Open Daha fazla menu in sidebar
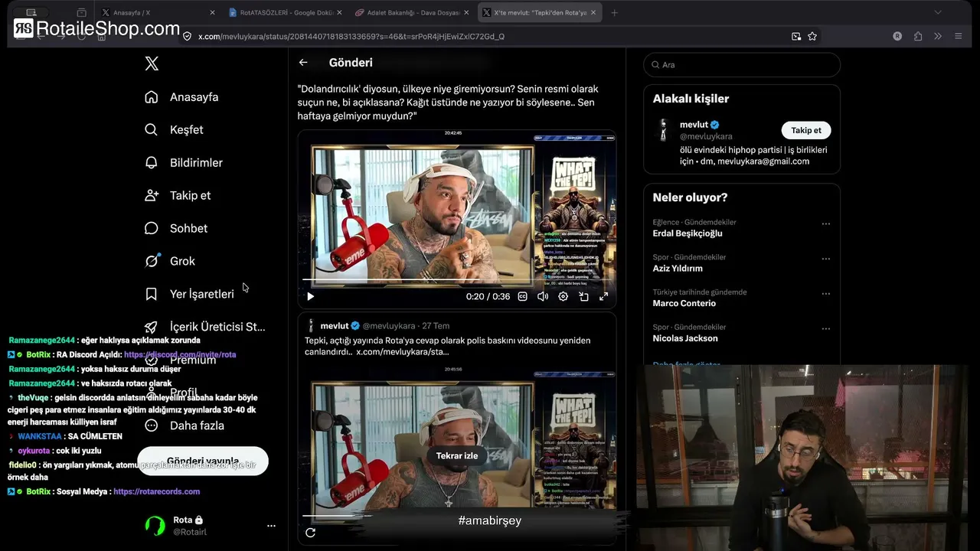The width and height of the screenshot is (980, 551). (x=185, y=425)
